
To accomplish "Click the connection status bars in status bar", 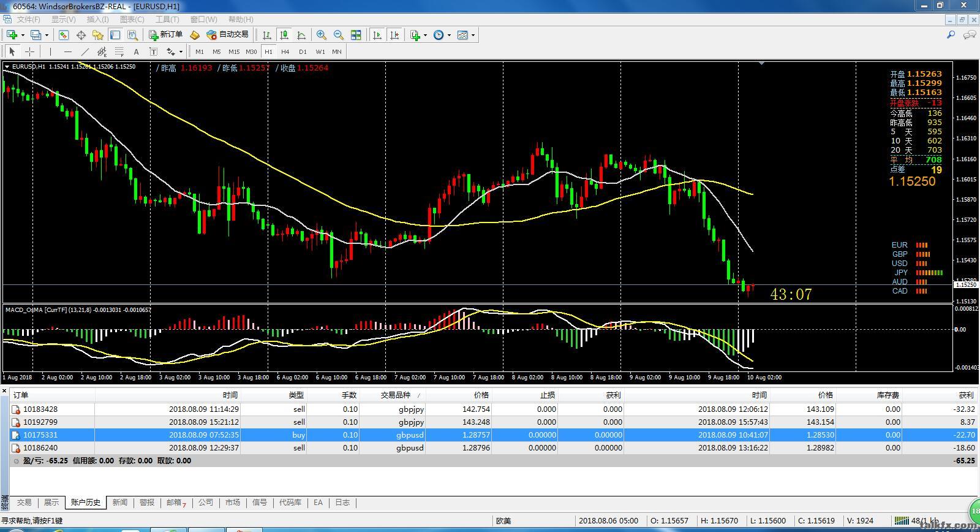I will click(x=900, y=521).
